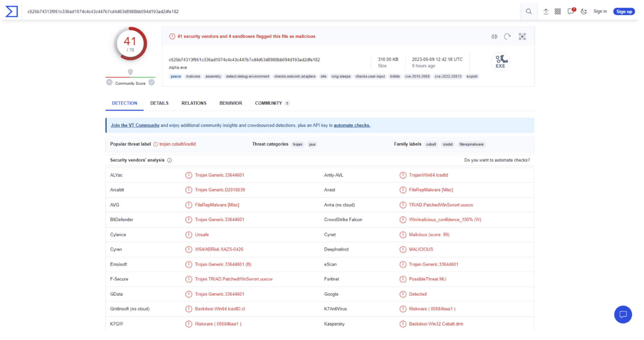This screenshot has width=644, height=340.
Task: Click the Sign in link
Action: click(x=600, y=11)
